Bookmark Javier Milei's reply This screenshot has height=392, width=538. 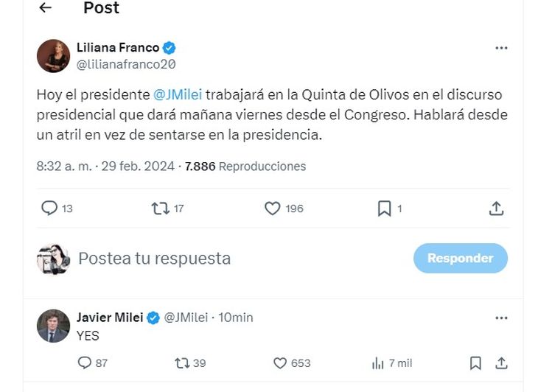coord(475,363)
